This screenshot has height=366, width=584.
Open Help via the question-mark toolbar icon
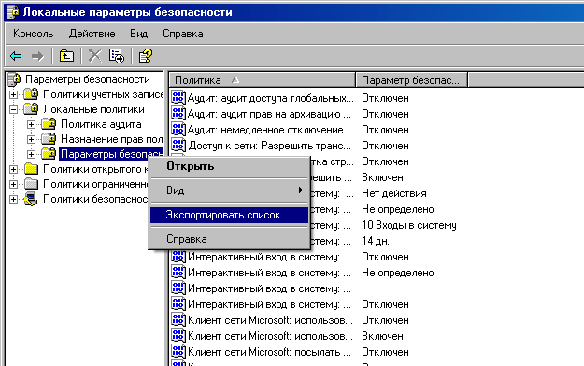click(145, 56)
